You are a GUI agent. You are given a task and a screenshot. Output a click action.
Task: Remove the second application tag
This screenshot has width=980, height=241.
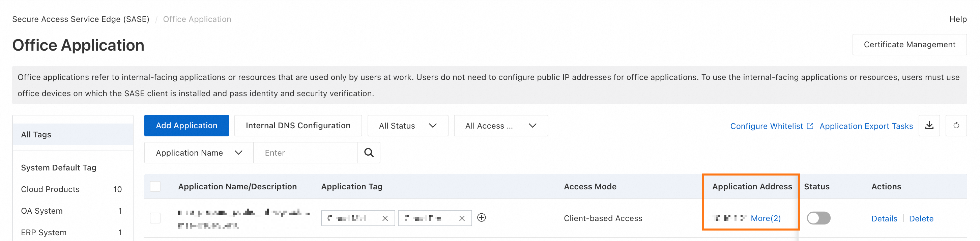(462, 218)
